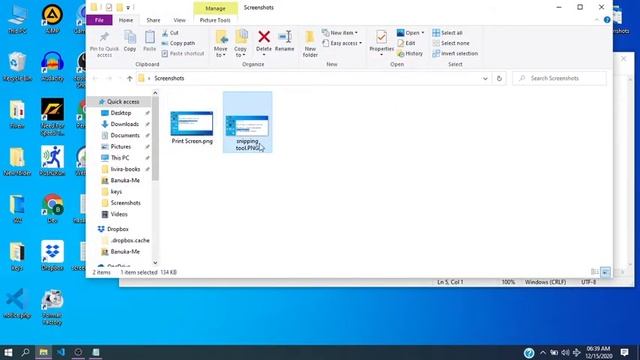Expand the Easy access dropdown
Image resolution: width=640 pixels, height=360 pixels.
342,43
